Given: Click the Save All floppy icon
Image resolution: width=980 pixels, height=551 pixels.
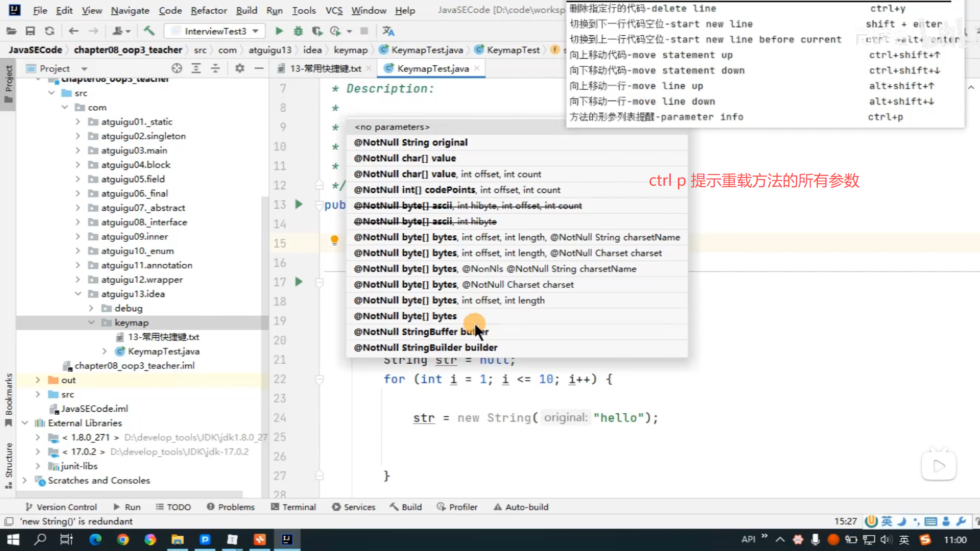Looking at the screenshot, I should tap(30, 31).
